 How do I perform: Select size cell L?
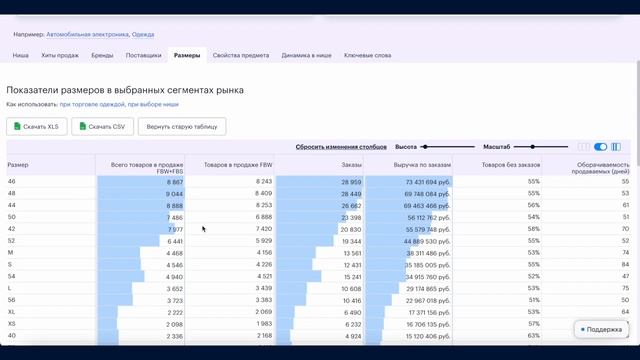click(9, 288)
